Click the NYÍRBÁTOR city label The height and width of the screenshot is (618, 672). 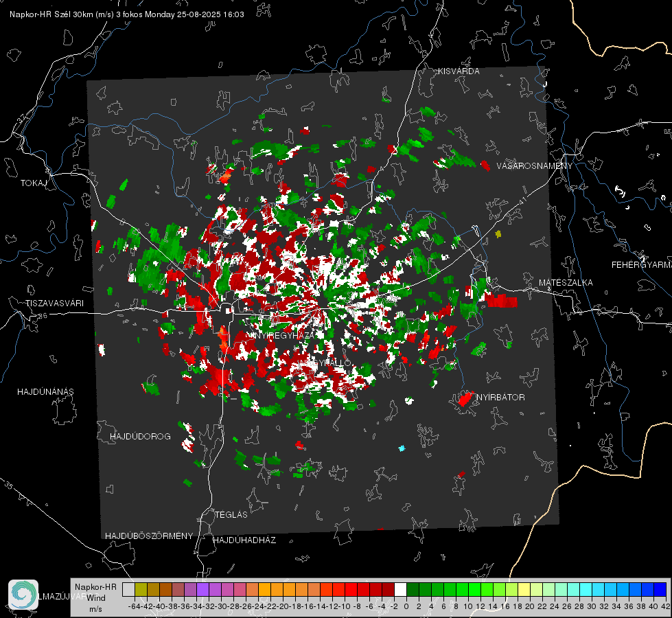(x=500, y=398)
